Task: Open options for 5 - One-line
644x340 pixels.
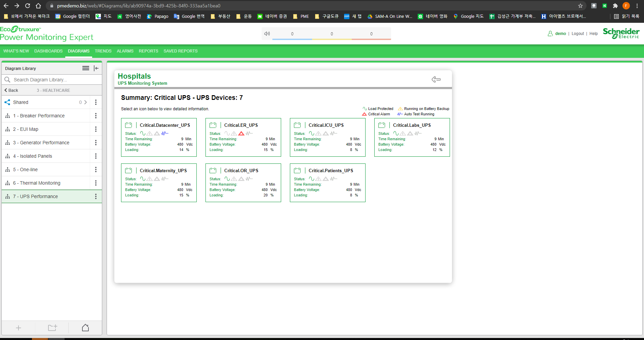Action: click(96, 169)
